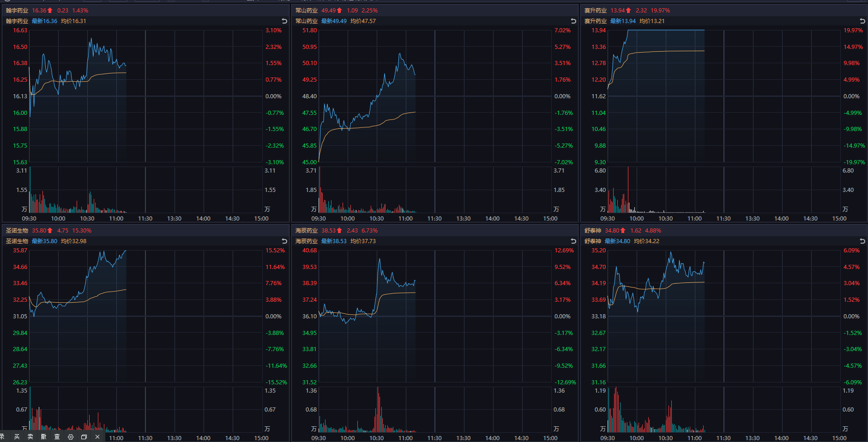The width and height of the screenshot is (868, 442).
Task: Click 最新13.94 in 赛升药业 chart legend
Action: click(x=623, y=21)
